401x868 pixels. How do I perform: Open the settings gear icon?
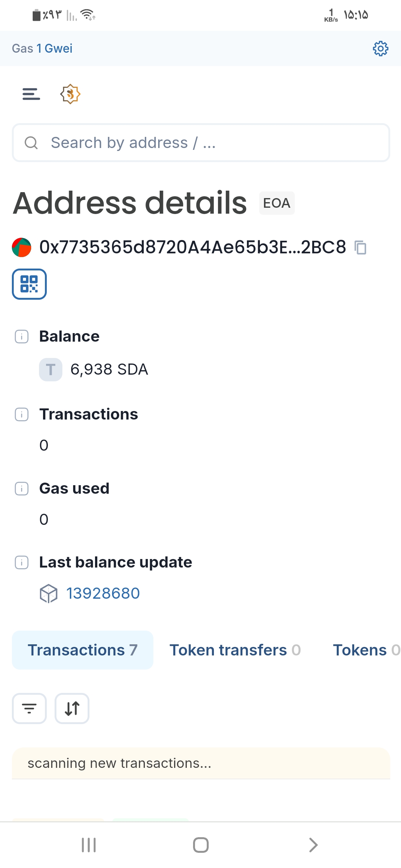coord(380,49)
